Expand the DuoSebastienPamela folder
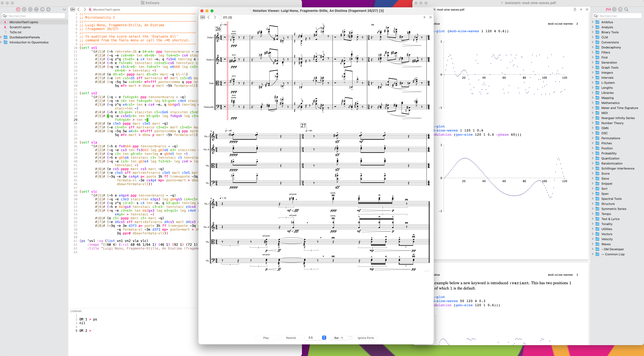 pyautogui.click(x=1, y=37)
